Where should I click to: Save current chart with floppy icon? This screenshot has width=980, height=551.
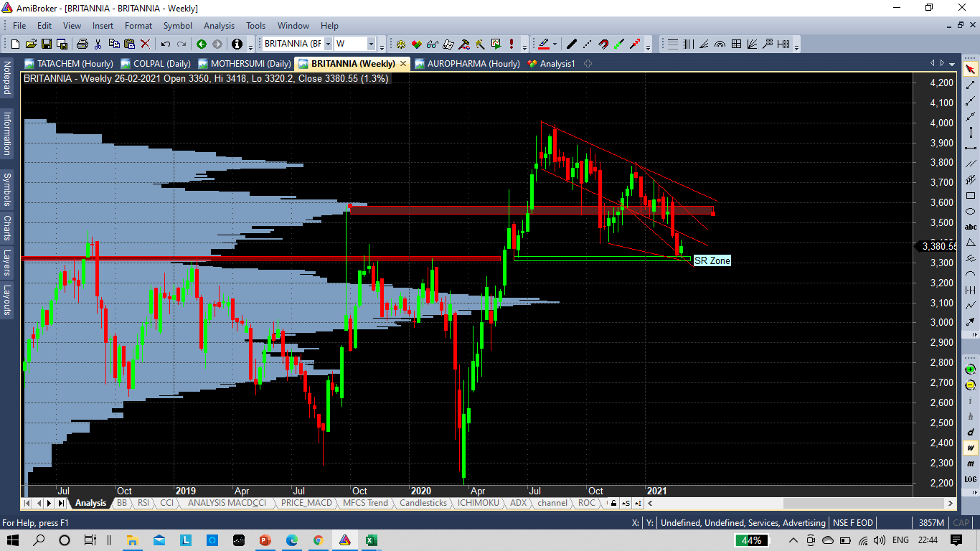pyautogui.click(x=47, y=44)
